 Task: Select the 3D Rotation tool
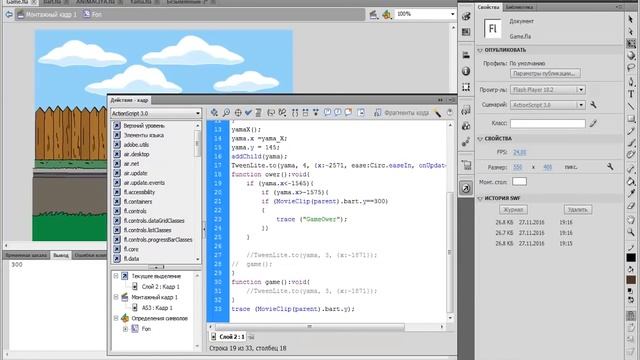pos(631,55)
